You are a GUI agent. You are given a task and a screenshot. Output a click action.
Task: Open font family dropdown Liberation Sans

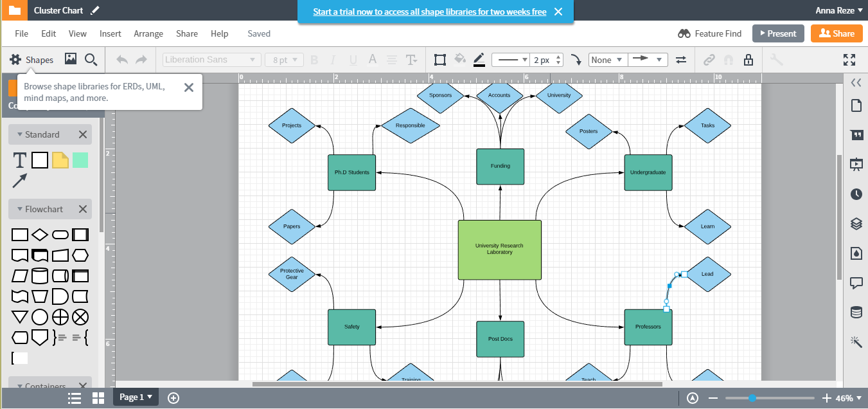211,60
